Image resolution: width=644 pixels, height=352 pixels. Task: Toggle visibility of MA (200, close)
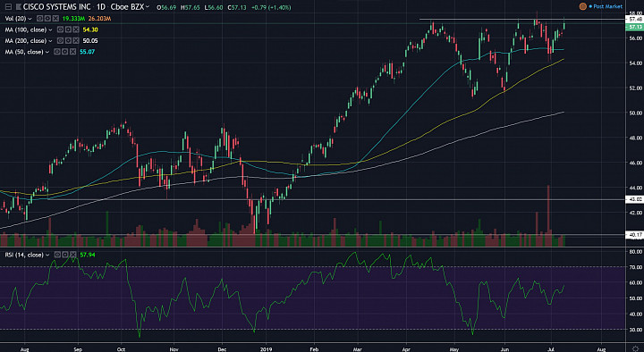tap(61, 40)
